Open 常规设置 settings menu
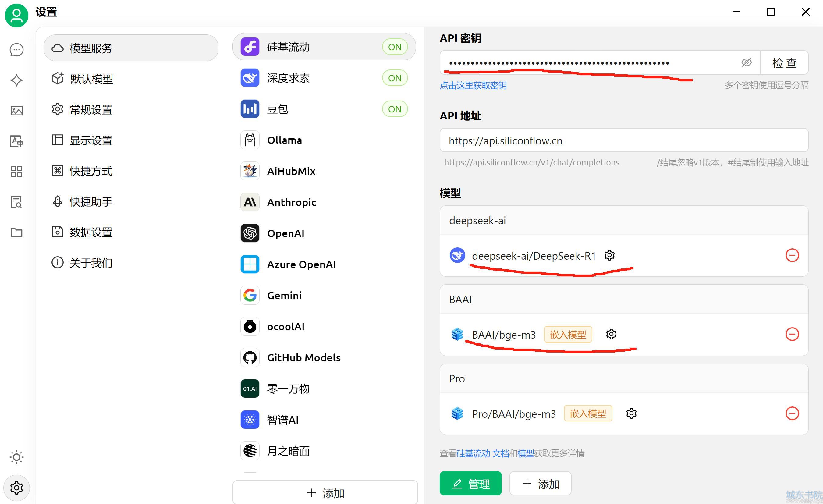823x504 pixels. coord(131,110)
